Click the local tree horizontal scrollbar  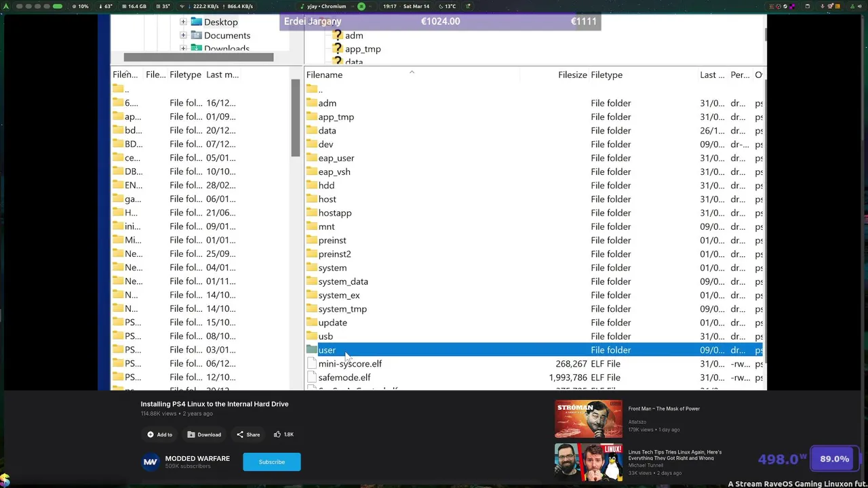point(199,58)
